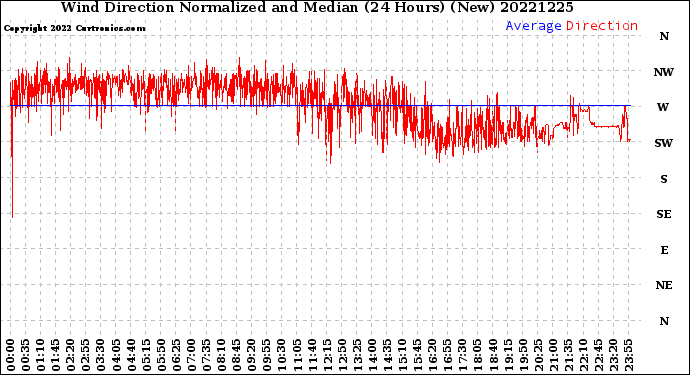The image size is (690, 375).
Task: Click the 18:05 time axis label
Action: point(477,356)
